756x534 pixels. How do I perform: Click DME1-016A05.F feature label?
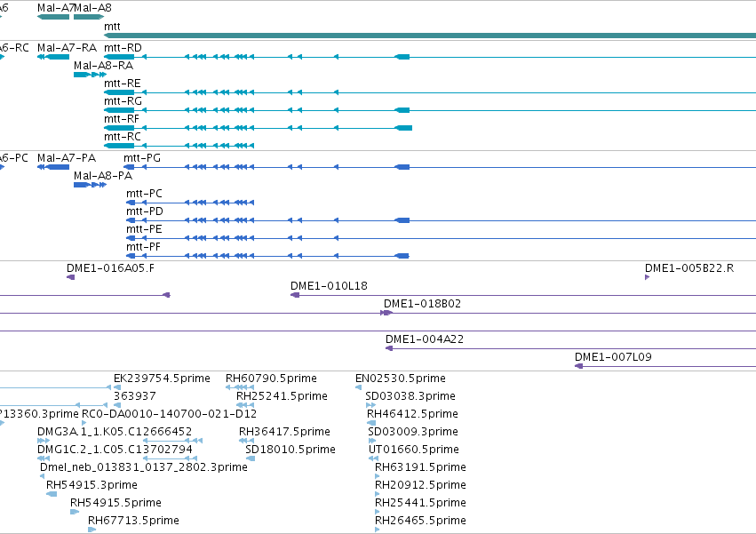pyautogui.click(x=110, y=268)
